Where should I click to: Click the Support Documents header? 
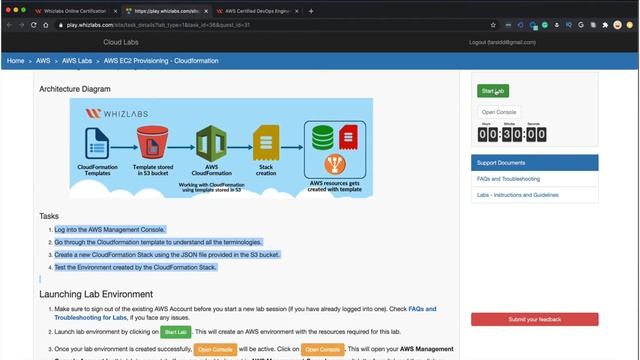click(535, 162)
